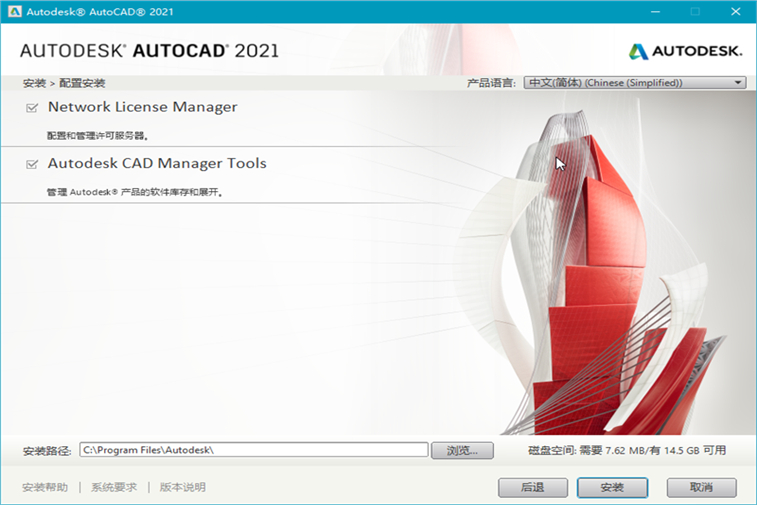Click the AUTODESK AUTOCAD 2021 heading
Screen dimensions: 757x505
(149, 51)
